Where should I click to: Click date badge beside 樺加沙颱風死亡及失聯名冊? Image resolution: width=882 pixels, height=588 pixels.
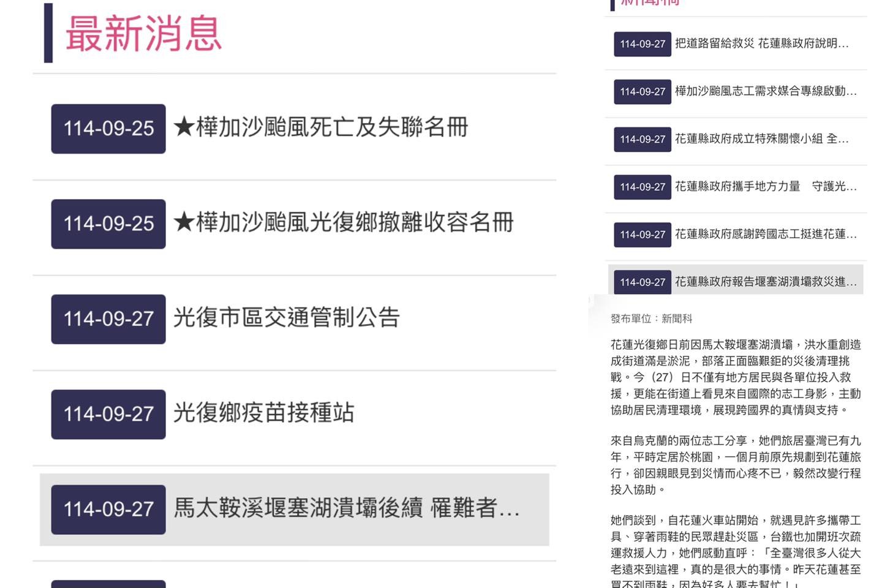point(108,129)
